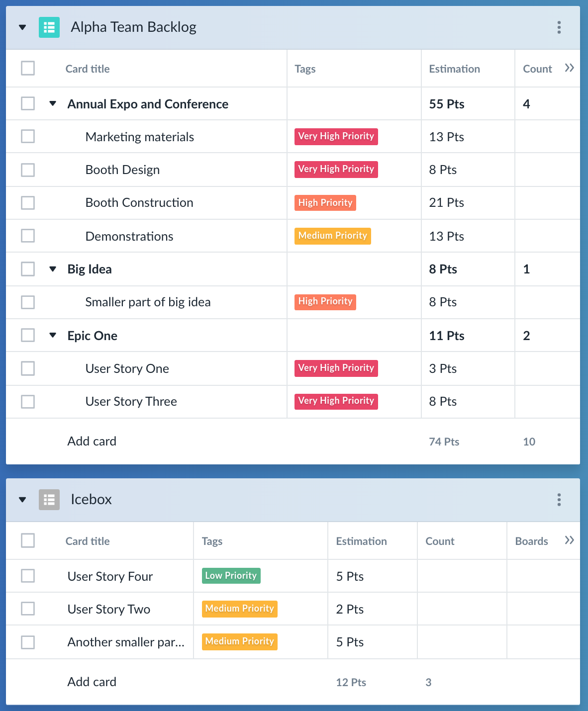Click the Low Priority tag on User Story Four
The image size is (588, 711).
pos(231,575)
